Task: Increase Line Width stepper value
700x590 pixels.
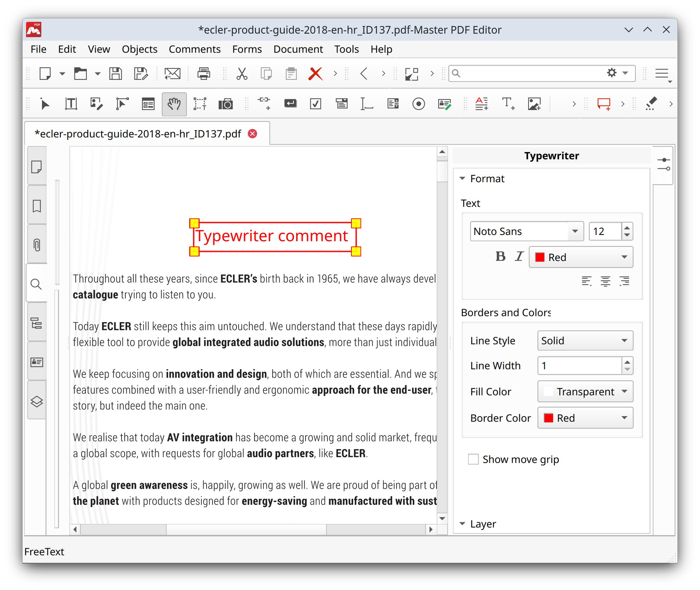Action: pos(627,362)
